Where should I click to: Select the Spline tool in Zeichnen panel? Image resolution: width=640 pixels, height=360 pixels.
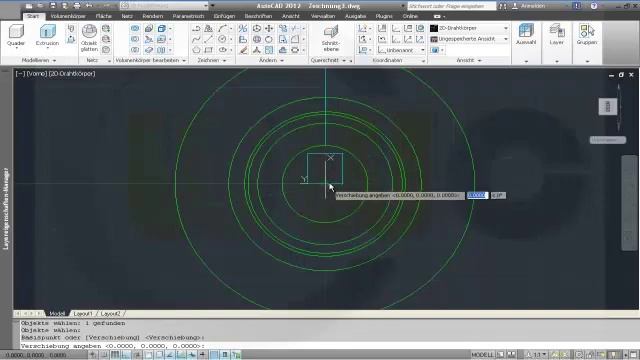[196, 39]
